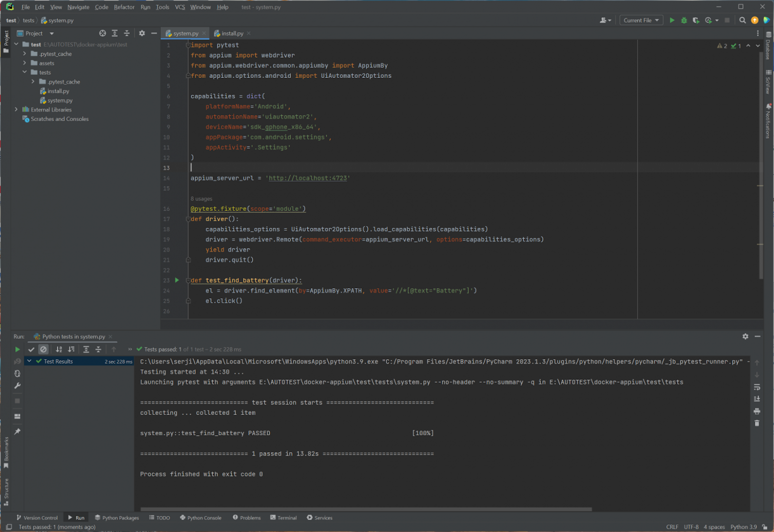Click the Debug bug icon in top toolbar
Image resolution: width=774 pixels, height=532 pixels.
[x=684, y=20]
